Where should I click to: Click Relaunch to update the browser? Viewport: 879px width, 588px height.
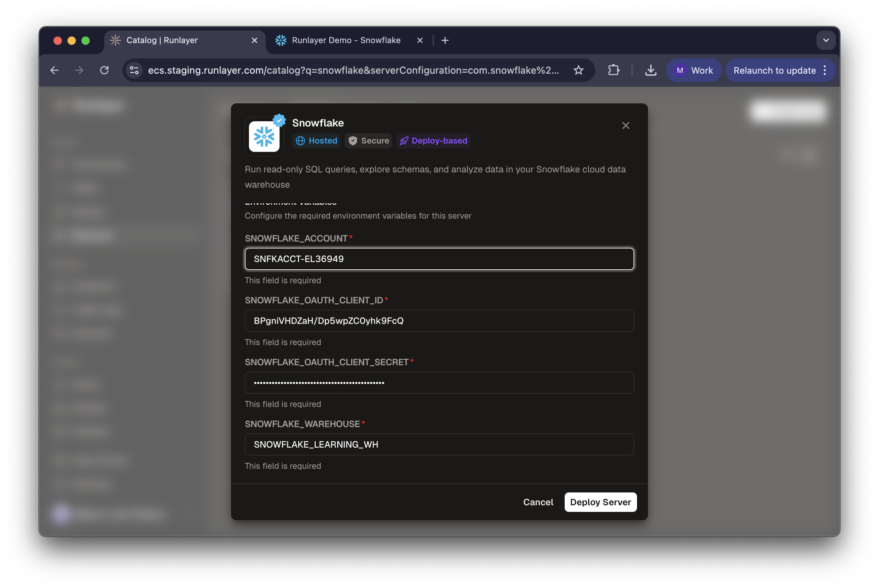pyautogui.click(x=774, y=70)
